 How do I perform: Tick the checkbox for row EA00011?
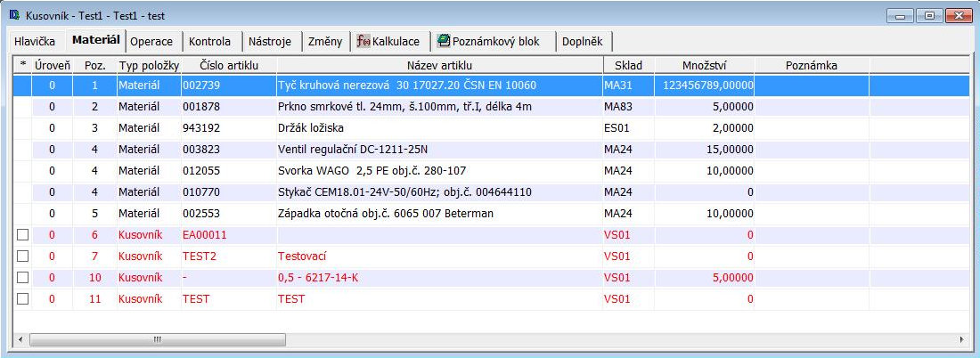(23, 234)
